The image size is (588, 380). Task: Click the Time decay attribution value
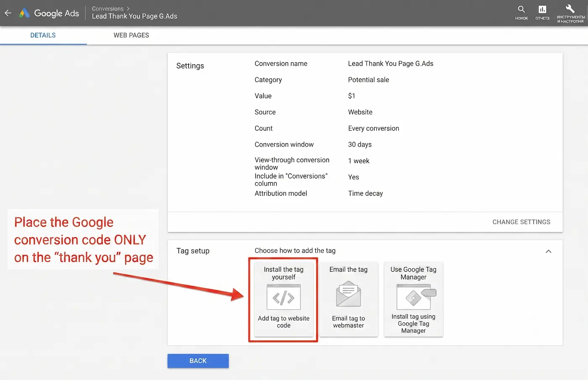[x=365, y=193]
